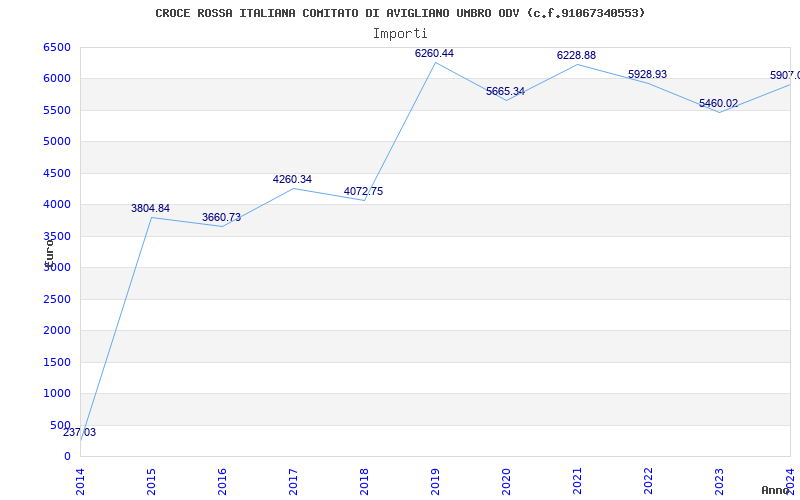Click the 4260.34 data label

(x=292, y=180)
